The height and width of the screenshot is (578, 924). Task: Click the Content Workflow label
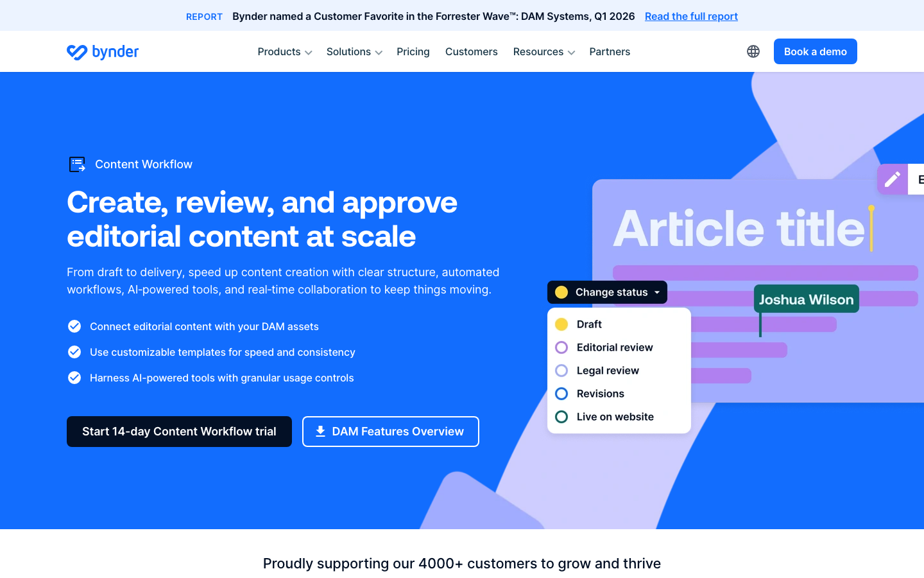pos(144,164)
